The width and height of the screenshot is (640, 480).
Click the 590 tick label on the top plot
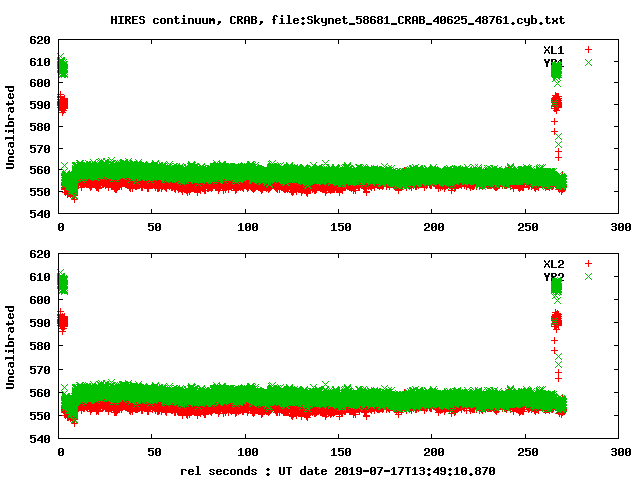pos(40,105)
